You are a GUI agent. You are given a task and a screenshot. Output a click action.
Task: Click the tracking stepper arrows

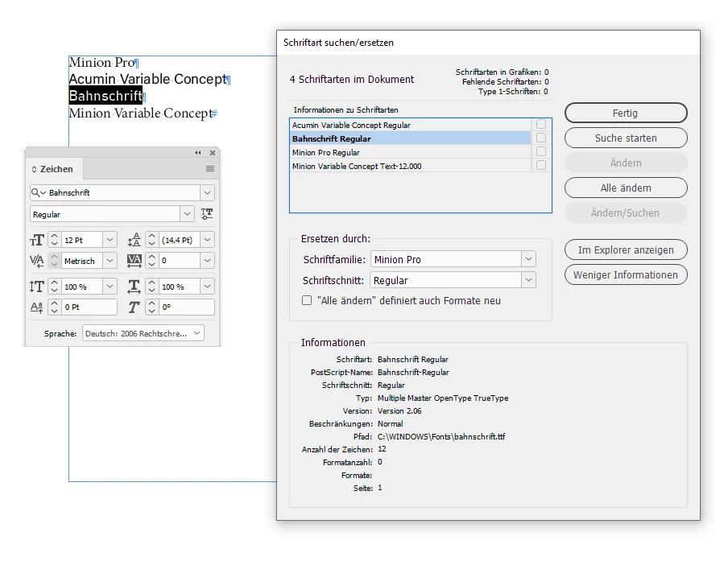coord(152,261)
